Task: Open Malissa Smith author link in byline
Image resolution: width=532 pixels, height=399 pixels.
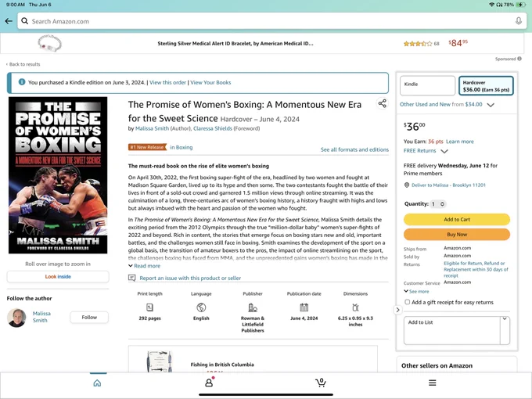Action: pyautogui.click(x=152, y=128)
